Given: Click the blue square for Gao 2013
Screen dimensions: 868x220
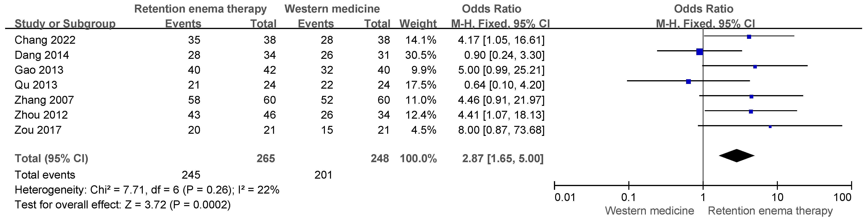Looking at the screenshot, I should (x=755, y=67).
